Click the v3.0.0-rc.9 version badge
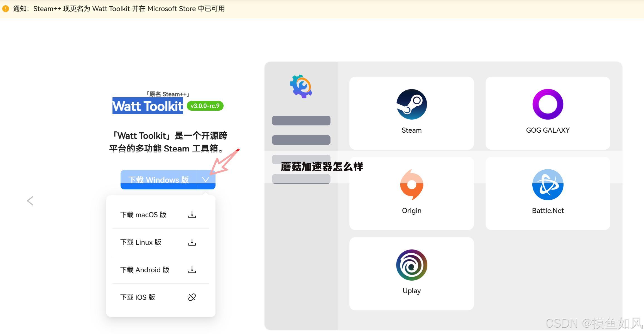Screen dimensions: 644x334 tap(205, 106)
